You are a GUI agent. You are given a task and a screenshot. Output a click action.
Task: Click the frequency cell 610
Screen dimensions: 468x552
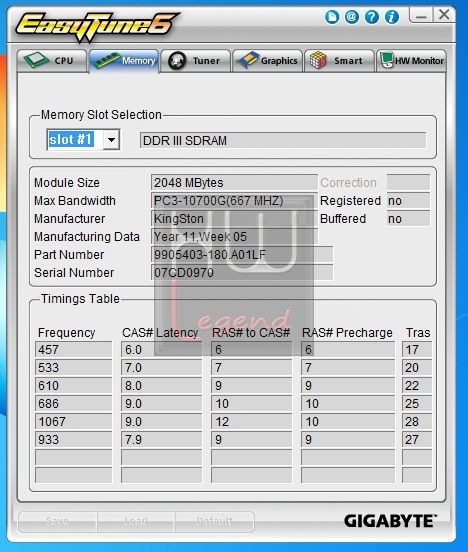pyautogui.click(x=74, y=385)
